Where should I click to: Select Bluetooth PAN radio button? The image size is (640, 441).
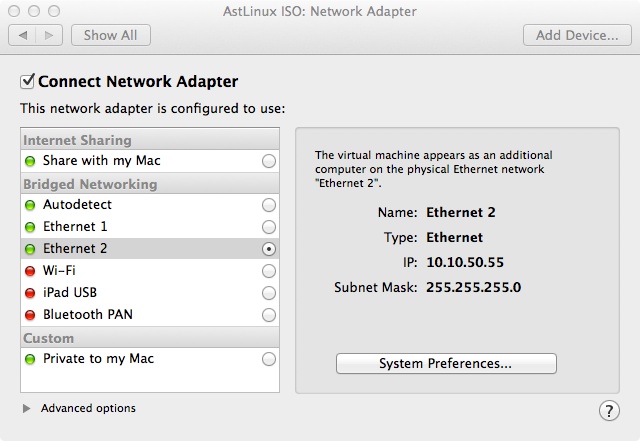point(269,315)
